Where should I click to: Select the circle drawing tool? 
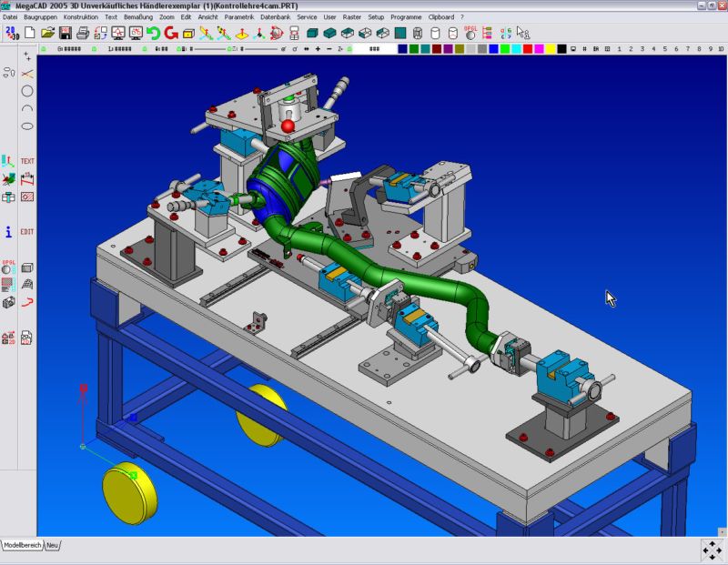(x=27, y=91)
